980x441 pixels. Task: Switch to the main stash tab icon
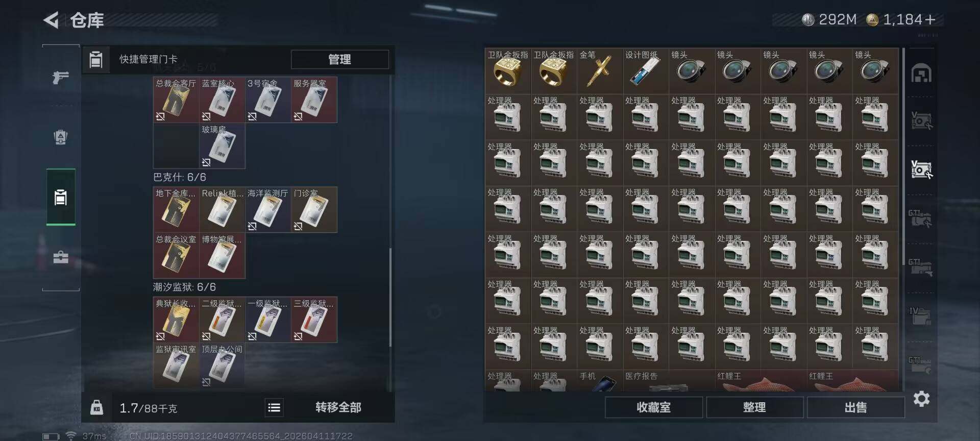coord(921,73)
